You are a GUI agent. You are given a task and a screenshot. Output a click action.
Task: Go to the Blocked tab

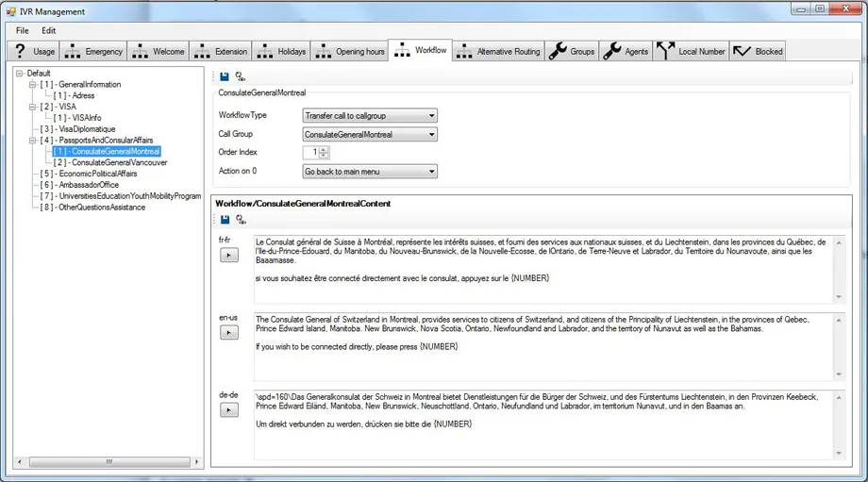[x=758, y=52]
